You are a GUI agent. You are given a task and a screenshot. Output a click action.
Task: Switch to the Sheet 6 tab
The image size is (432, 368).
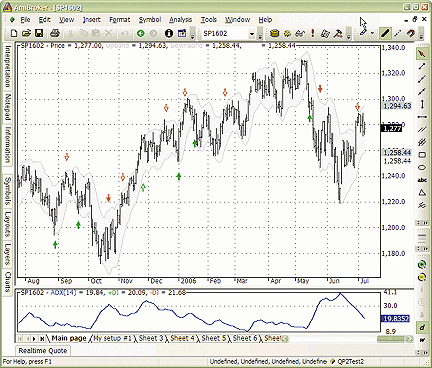245,338
